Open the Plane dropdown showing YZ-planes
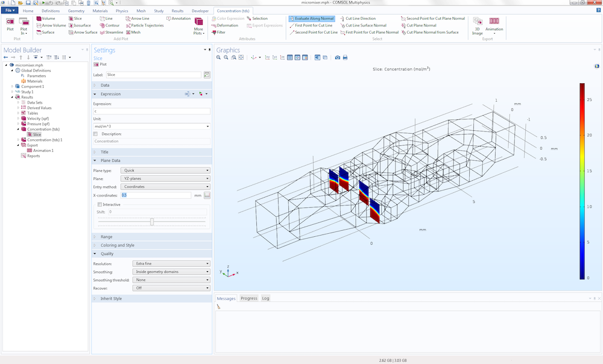Screen dimensions: 603x364 165,179
